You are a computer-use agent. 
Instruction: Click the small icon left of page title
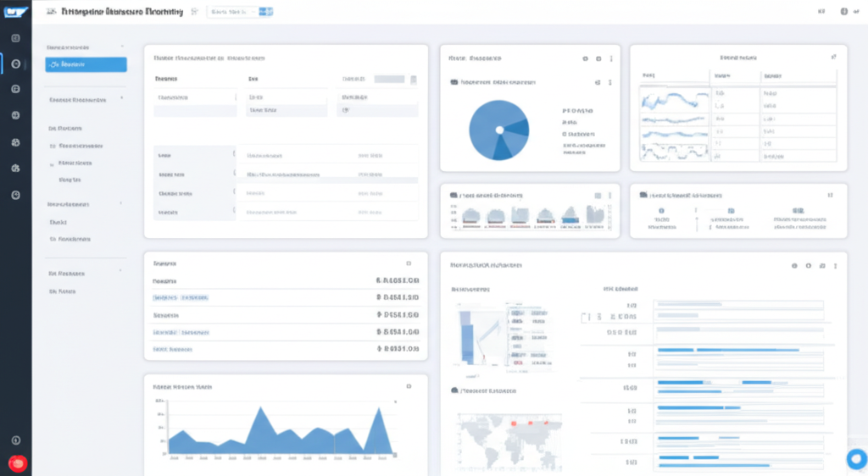[51, 12]
